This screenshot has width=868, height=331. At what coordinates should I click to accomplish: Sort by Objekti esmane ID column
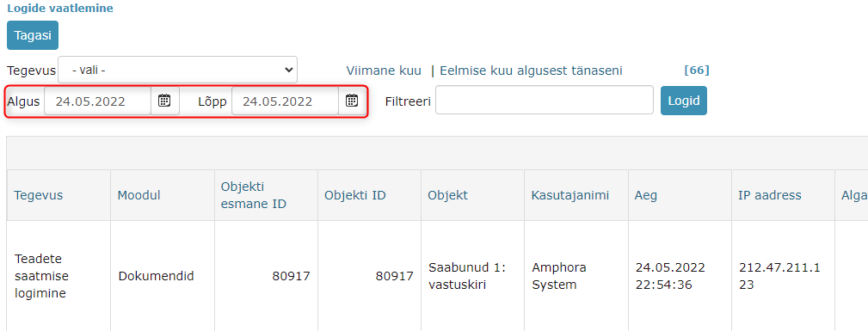point(254,195)
